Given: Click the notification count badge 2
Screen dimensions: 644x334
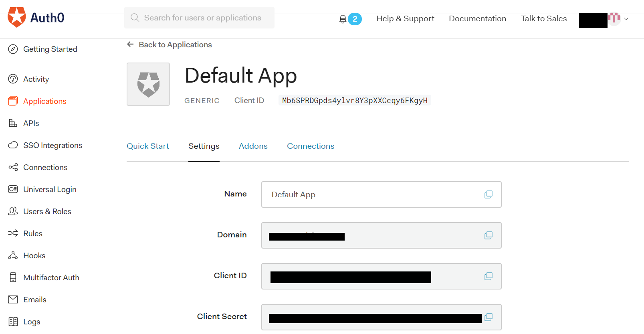Looking at the screenshot, I should pos(355,19).
